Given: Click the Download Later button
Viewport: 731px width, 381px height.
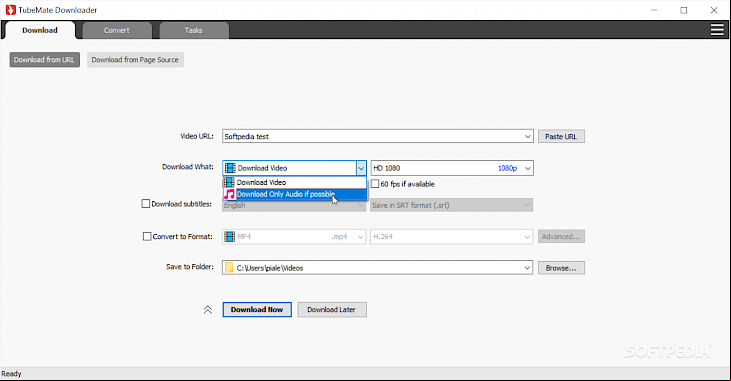Looking at the screenshot, I should coord(331,310).
